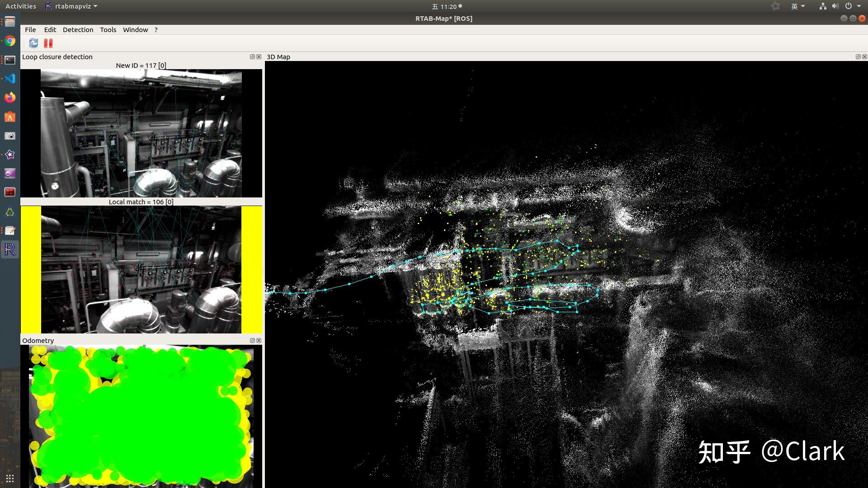The width and height of the screenshot is (868, 488).
Task: Open the camera app from the dock
Action: [x=9, y=136]
